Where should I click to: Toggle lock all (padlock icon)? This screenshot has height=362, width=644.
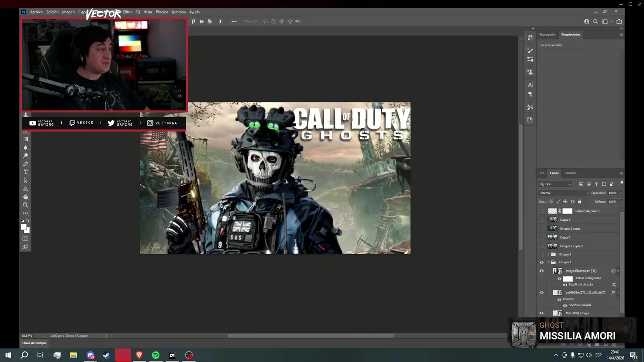tap(579, 202)
